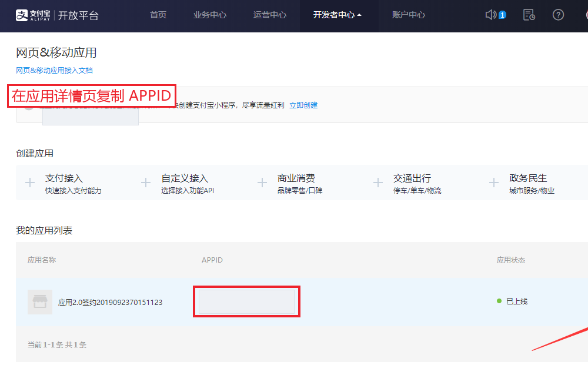
Task: Click plus icon beside 交通出行
Action: click(x=378, y=183)
